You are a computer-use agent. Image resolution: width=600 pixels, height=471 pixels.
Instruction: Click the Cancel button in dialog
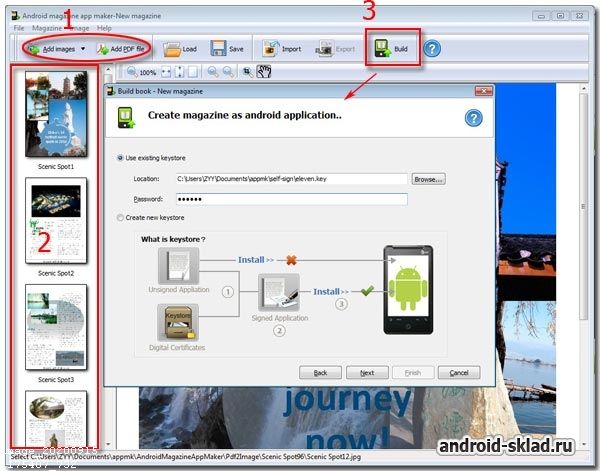pyautogui.click(x=459, y=373)
